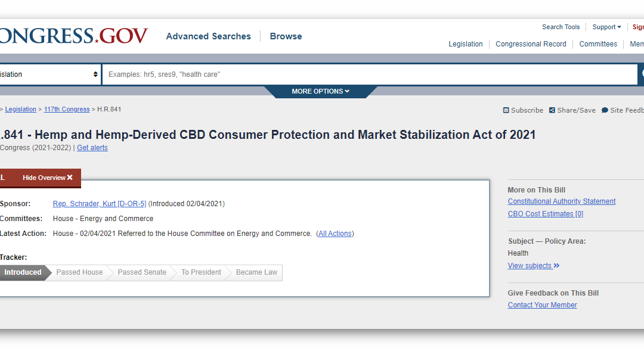Go to Congressional Record
This screenshot has width=644, height=348.
click(531, 44)
